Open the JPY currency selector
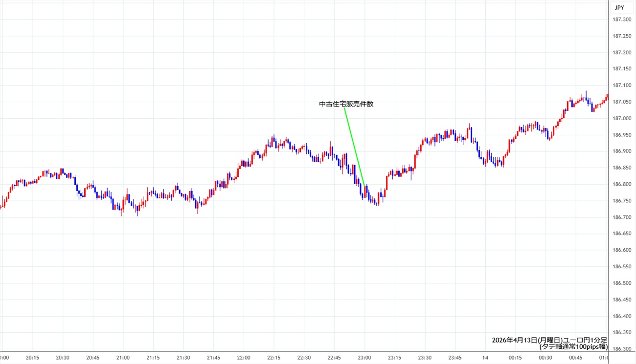Viewport: 636px width, 364px height. click(619, 7)
